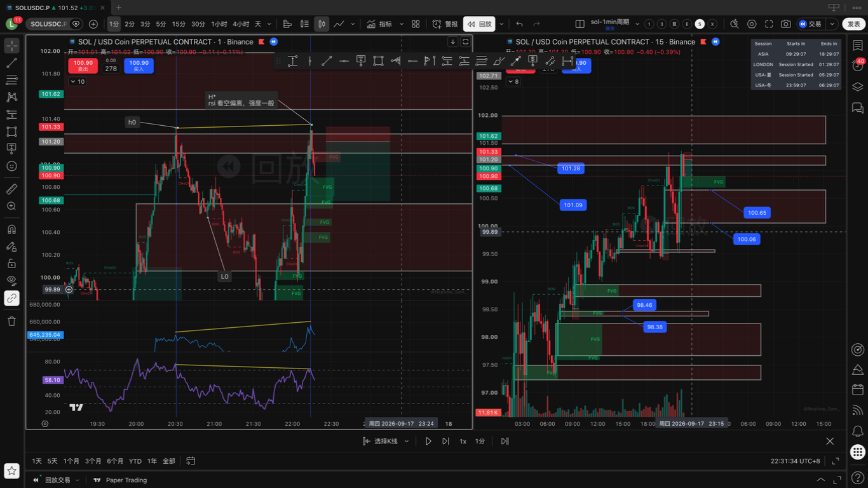Select the crosshair cursor tool in left sidebar
Screen dimensions: 868x488
11,46
